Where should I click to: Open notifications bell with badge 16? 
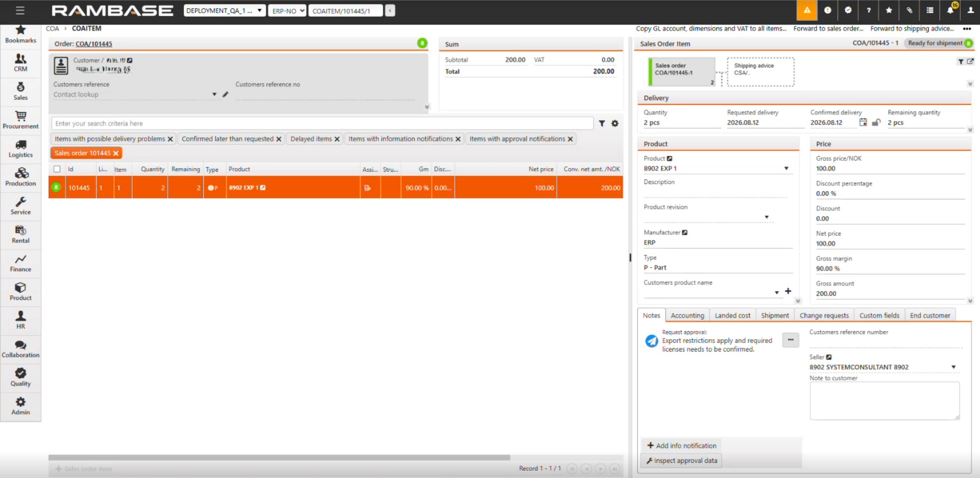click(x=951, y=10)
